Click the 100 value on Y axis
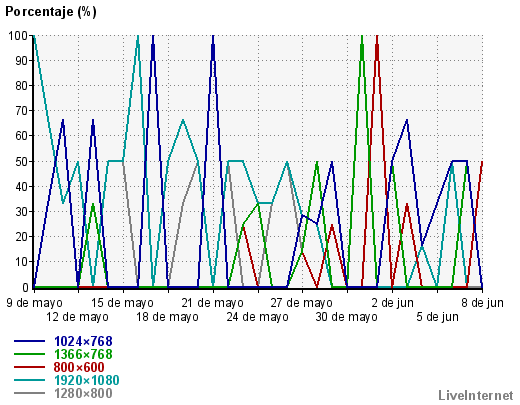This screenshot has height=405, width=520. click(x=18, y=36)
